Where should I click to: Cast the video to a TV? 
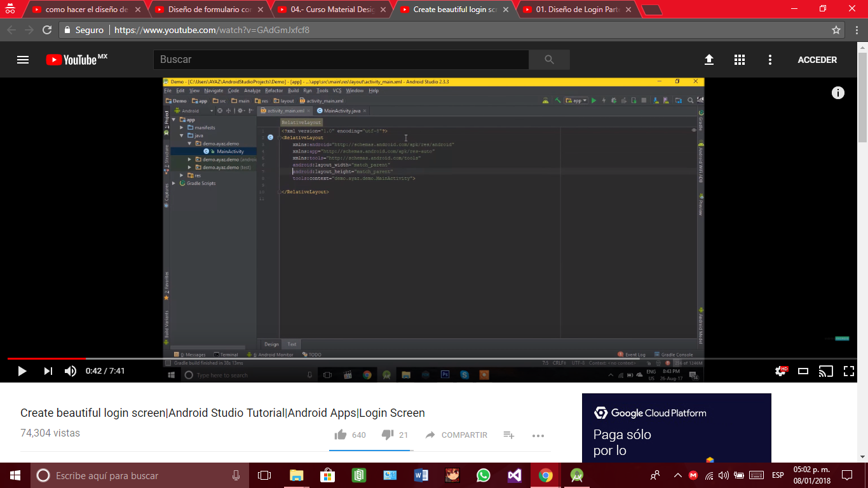(825, 371)
